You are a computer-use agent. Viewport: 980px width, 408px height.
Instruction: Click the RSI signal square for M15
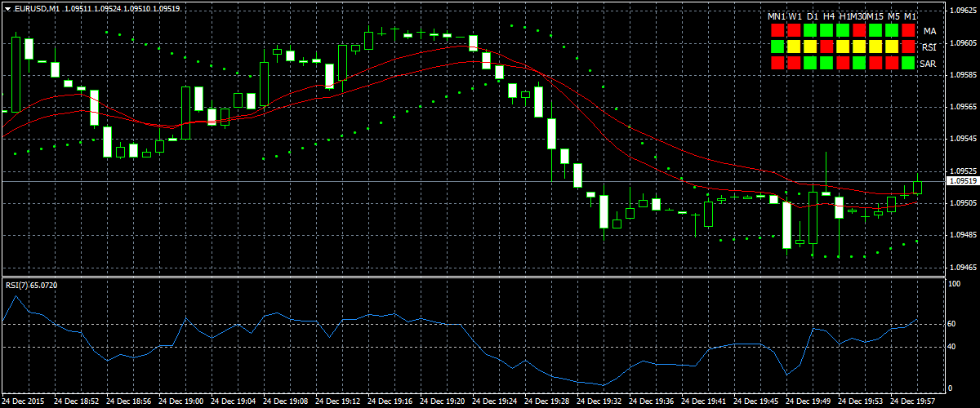(x=875, y=47)
